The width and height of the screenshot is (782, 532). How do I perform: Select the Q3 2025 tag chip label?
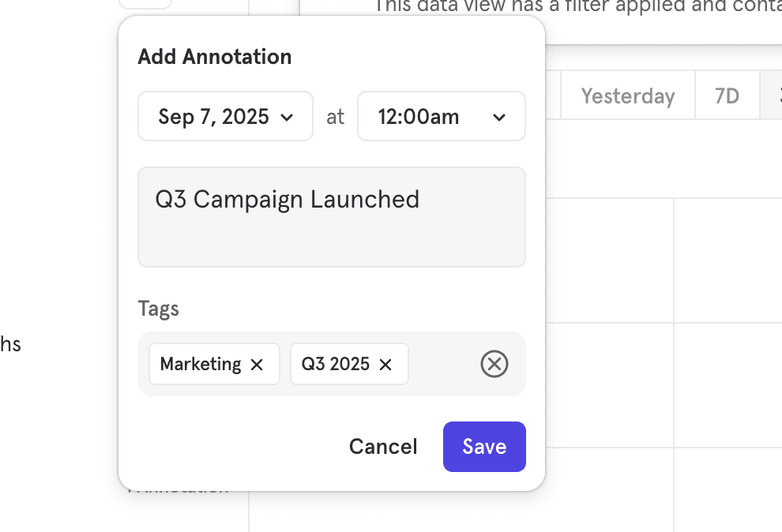[336, 364]
